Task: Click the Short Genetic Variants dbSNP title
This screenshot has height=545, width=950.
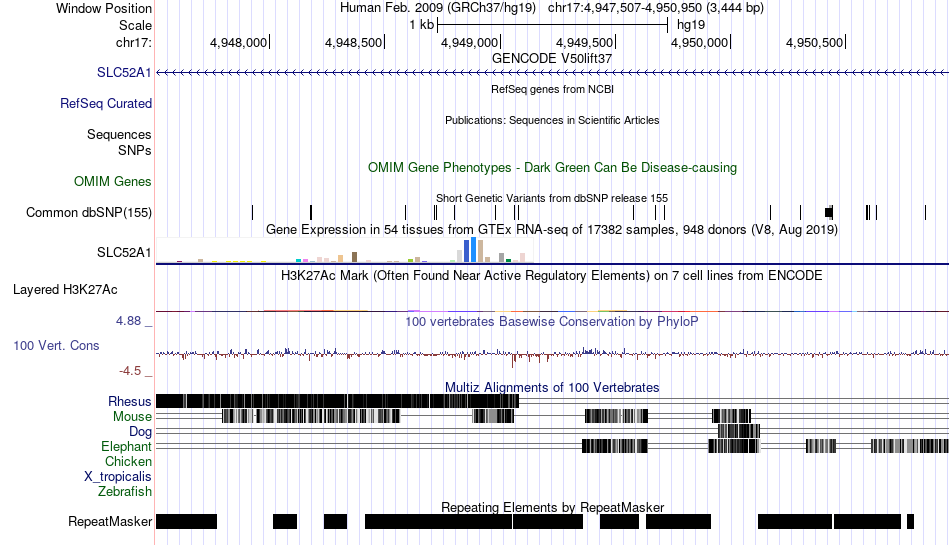Action: coord(552,198)
